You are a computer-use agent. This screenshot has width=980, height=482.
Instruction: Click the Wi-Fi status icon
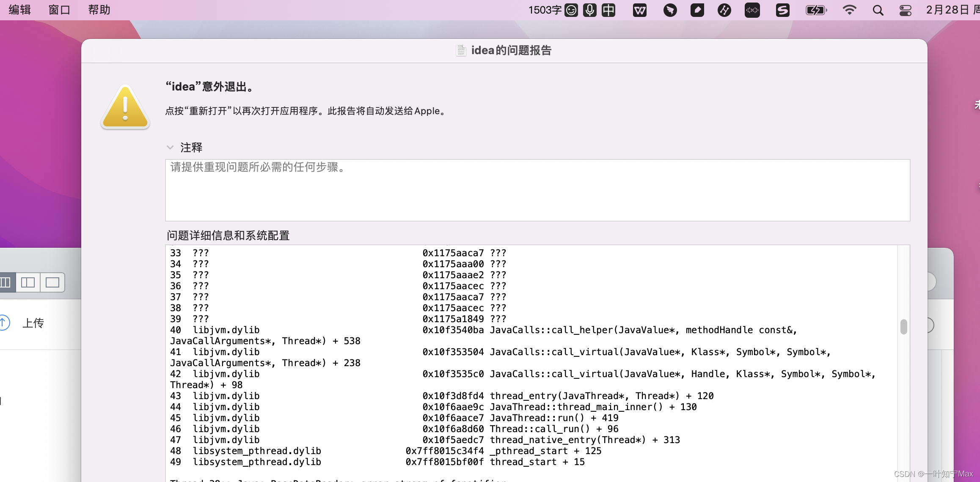pyautogui.click(x=849, y=10)
